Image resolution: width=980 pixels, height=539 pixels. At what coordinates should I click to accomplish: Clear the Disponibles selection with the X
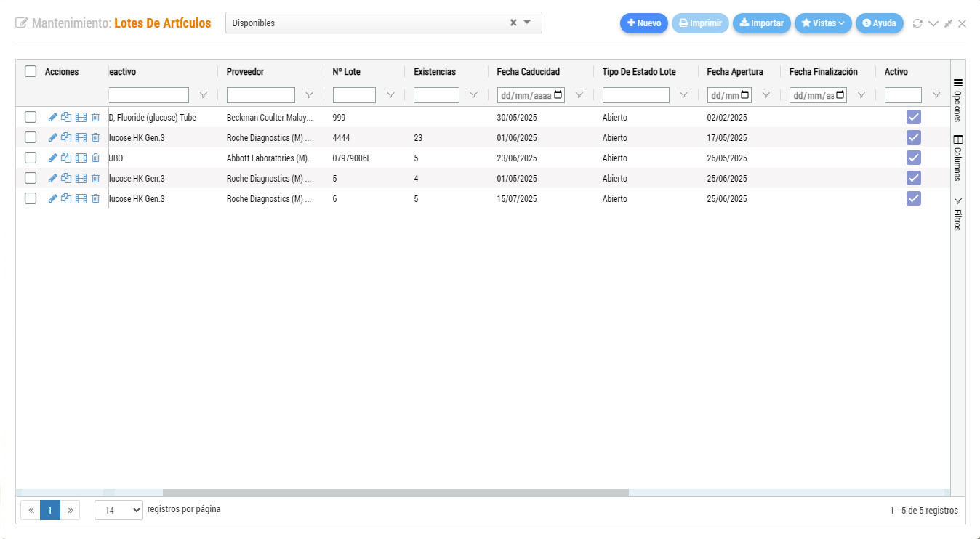513,23
